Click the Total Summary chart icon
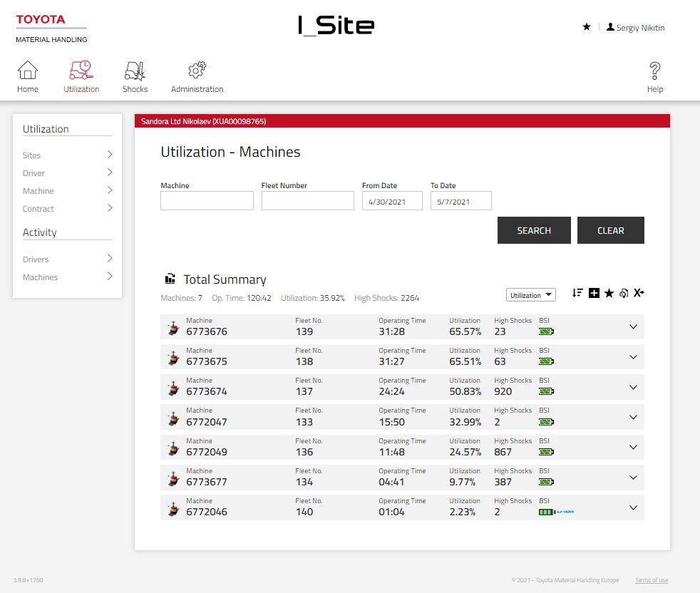This screenshot has width=700, height=593. coord(170,279)
